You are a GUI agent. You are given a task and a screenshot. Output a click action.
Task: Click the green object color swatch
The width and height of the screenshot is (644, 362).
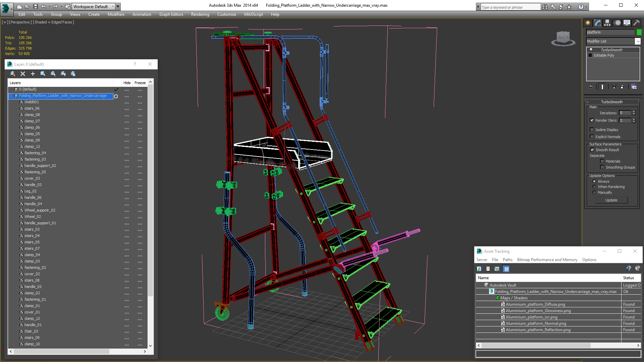639,32
